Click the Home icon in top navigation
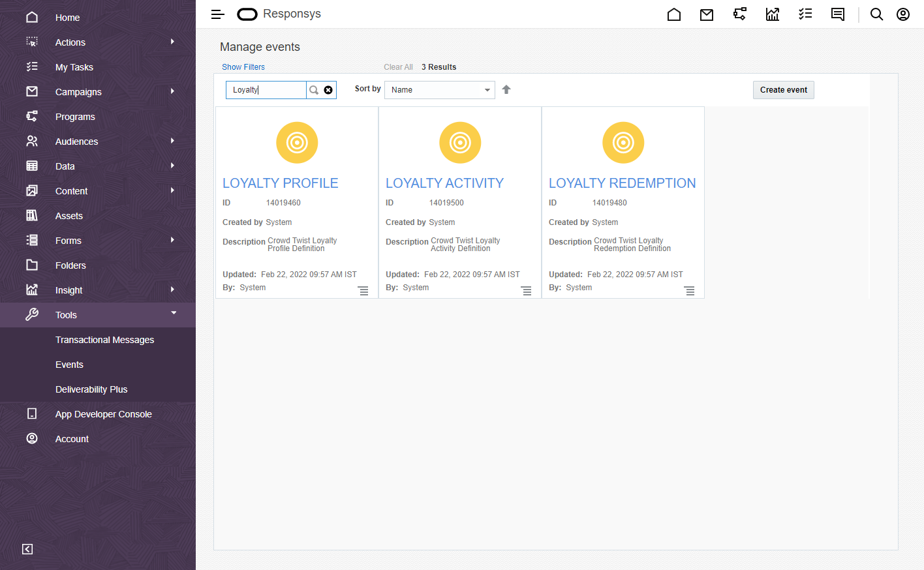 pyautogui.click(x=674, y=14)
